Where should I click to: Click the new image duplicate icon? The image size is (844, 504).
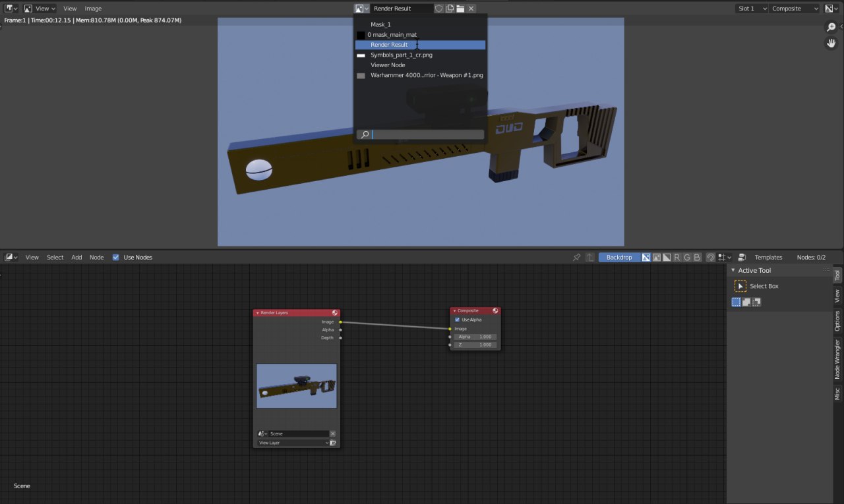point(450,9)
